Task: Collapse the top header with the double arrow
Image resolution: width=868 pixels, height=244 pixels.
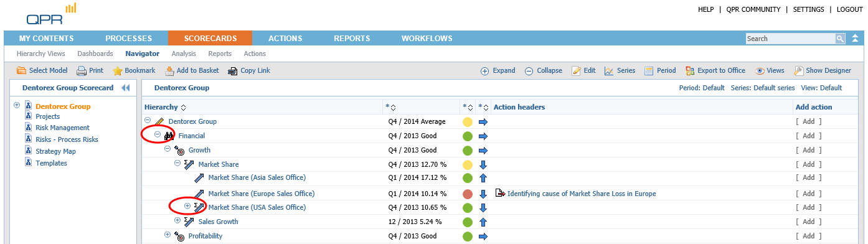Action: pos(856,39)
